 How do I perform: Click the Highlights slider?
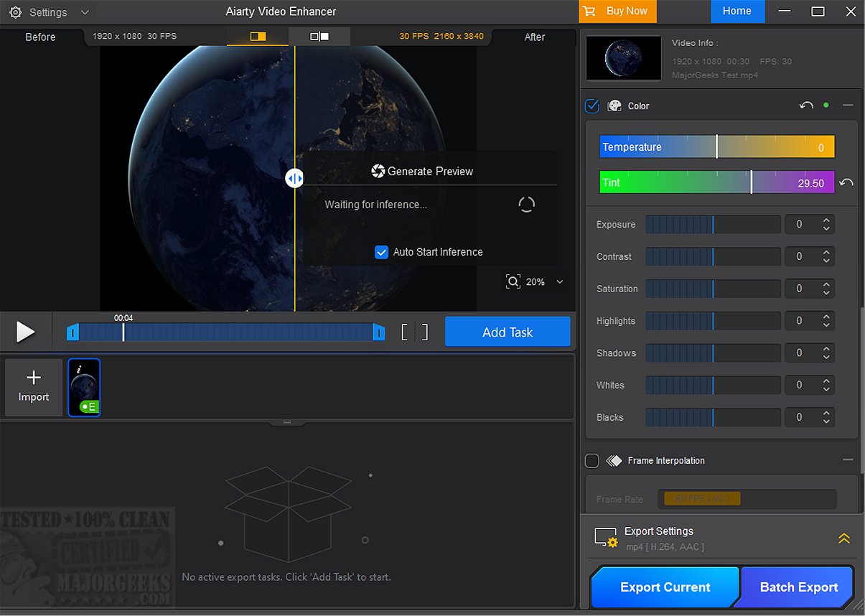tap(713, 321)
